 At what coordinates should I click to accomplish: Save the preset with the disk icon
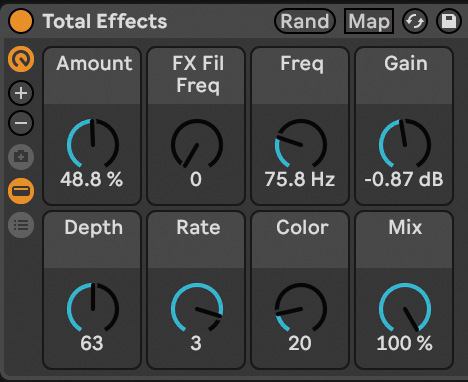[449, 21]
